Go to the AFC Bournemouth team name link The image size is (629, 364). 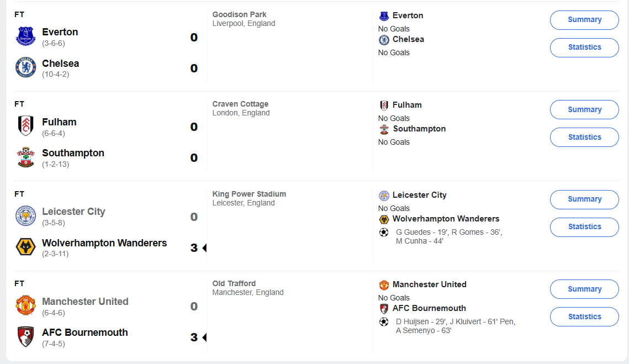[x=85, y=333]
